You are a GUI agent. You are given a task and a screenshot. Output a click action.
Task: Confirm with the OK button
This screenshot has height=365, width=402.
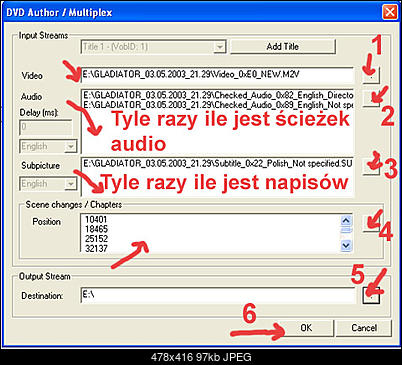[x=306, y=328]
